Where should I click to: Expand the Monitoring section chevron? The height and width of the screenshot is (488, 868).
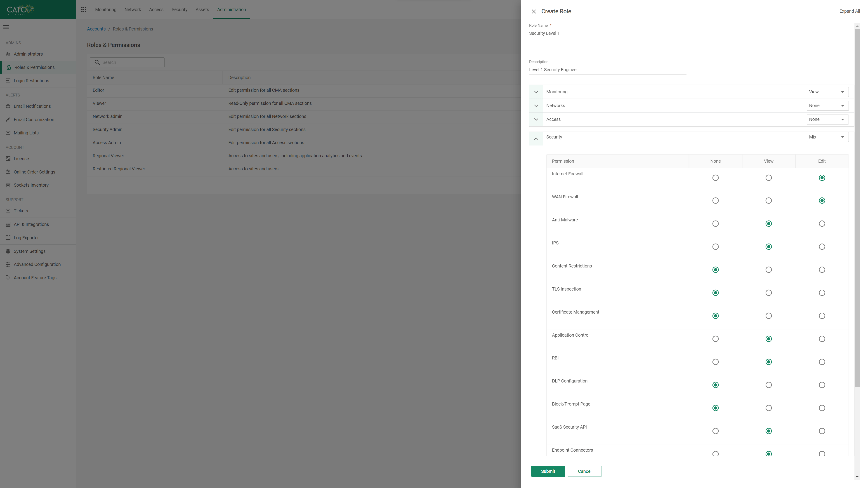coord(536,92)
